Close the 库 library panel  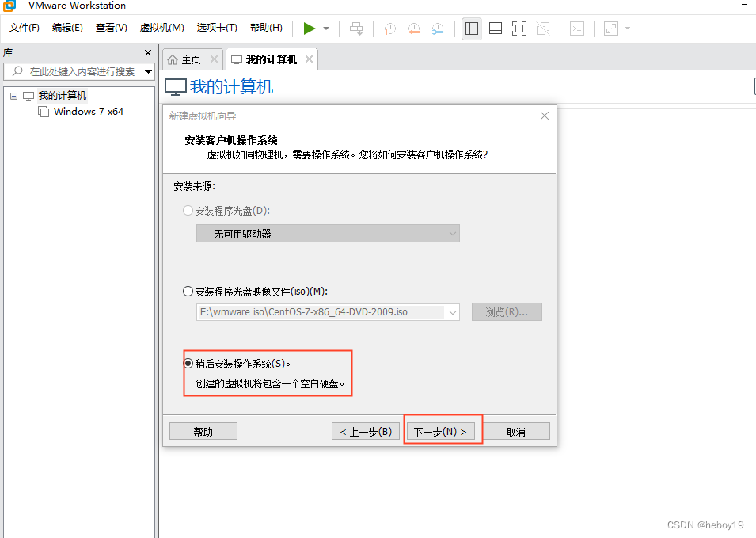[x=148, y=52]
